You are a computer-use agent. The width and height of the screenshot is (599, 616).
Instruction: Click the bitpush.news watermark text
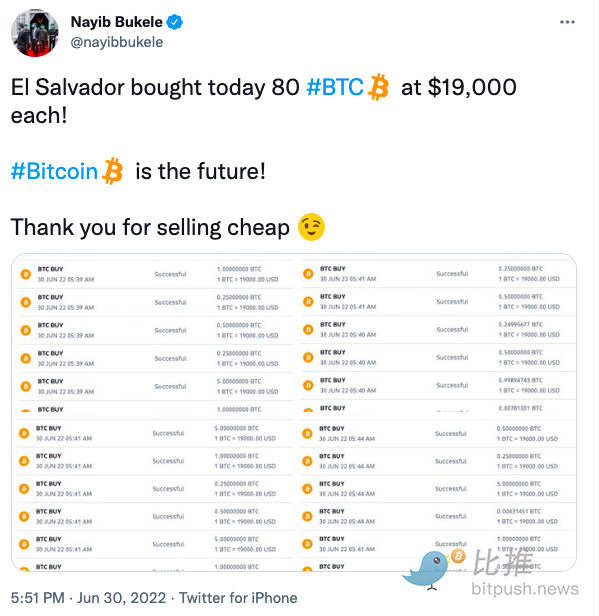525,589
